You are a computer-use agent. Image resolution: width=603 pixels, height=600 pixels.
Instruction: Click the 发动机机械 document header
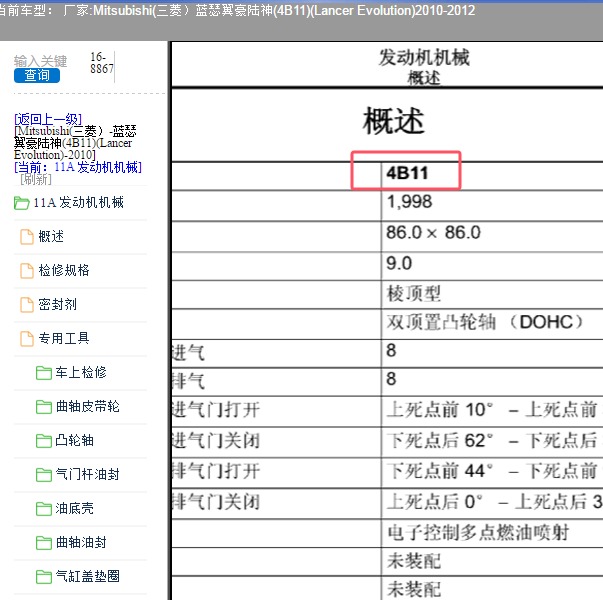[x=424, y=58]
